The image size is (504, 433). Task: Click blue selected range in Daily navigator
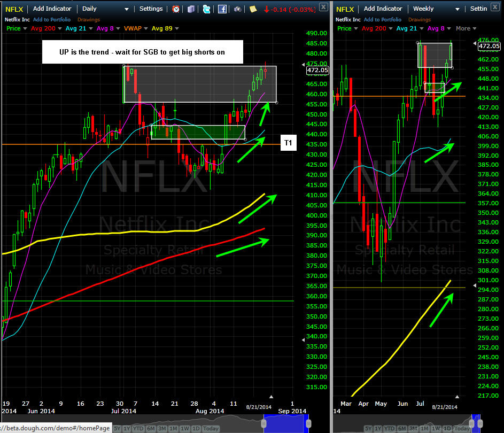286,424
